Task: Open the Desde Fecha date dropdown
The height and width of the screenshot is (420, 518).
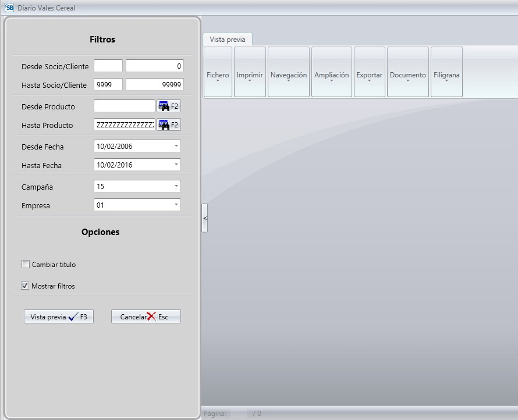Action: click(x=176, y=146)
